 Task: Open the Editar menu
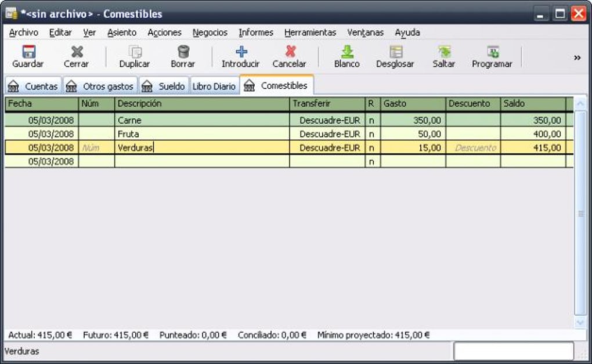pos(60,33)
